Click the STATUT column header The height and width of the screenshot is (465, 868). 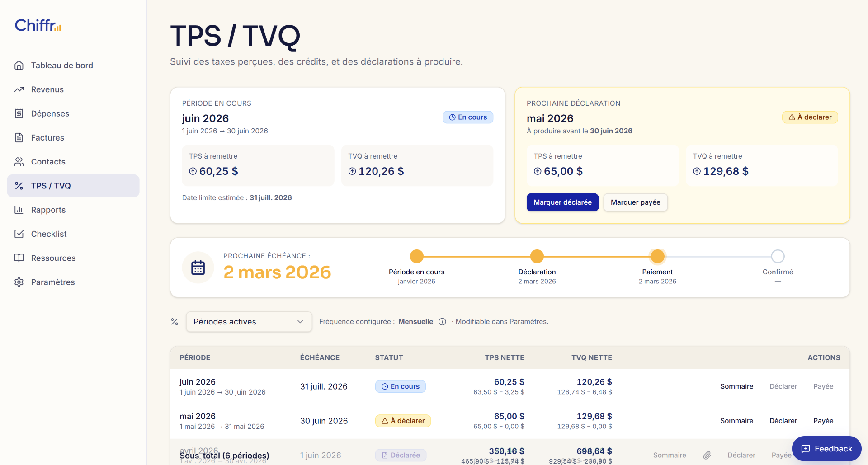(x=389, y=357)
